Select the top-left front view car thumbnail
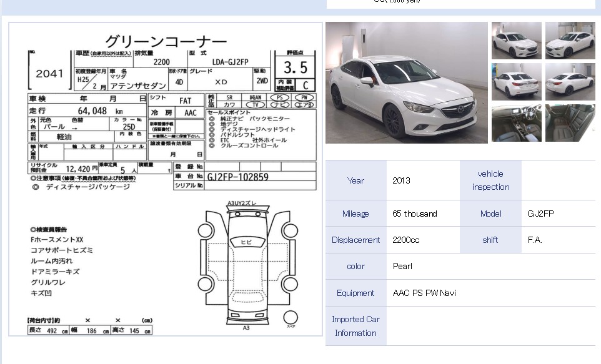This screenshot has width=601, height=364. [516, 41]
